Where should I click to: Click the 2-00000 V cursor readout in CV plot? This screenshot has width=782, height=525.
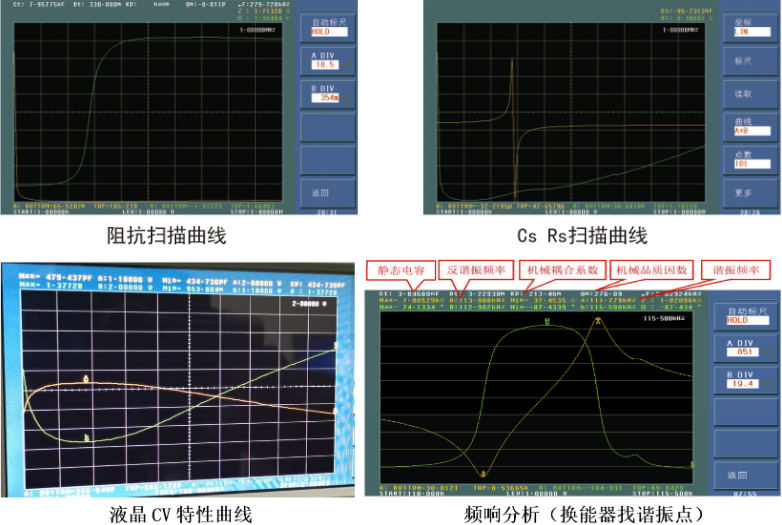pos(309,303)
